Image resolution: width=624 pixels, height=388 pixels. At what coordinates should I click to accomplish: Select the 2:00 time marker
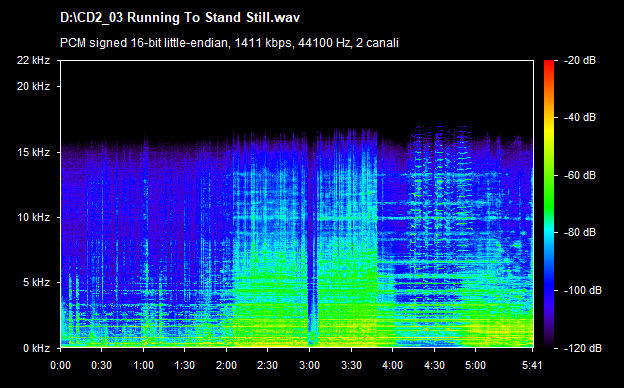tap(226, 365)
